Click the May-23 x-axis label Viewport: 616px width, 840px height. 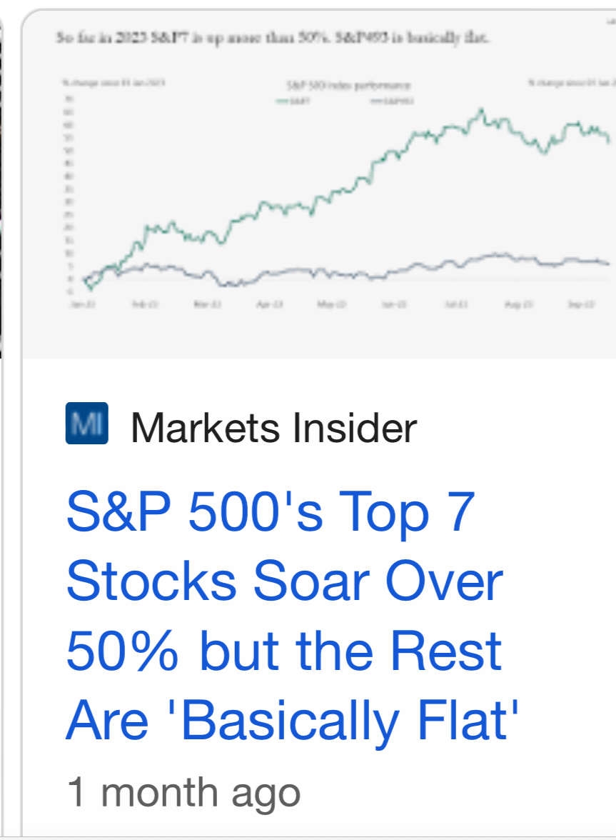pyautogui.click(x=332, y=304)
